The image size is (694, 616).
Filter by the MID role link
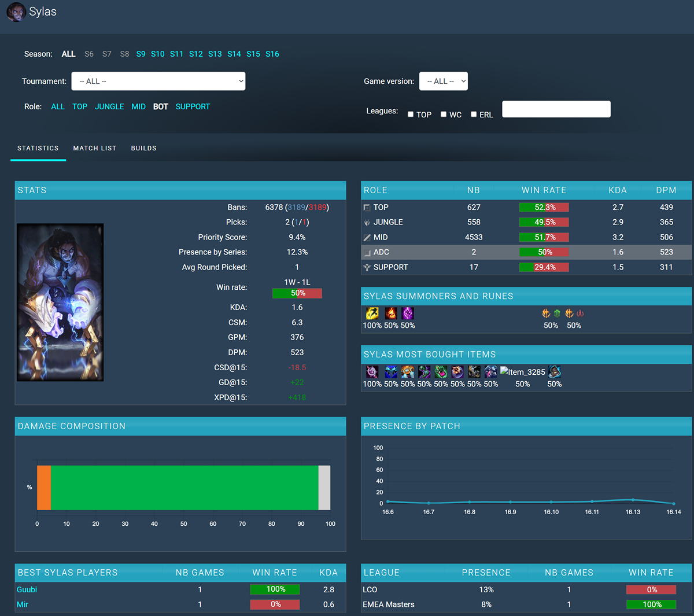click(x=139, y=106)
